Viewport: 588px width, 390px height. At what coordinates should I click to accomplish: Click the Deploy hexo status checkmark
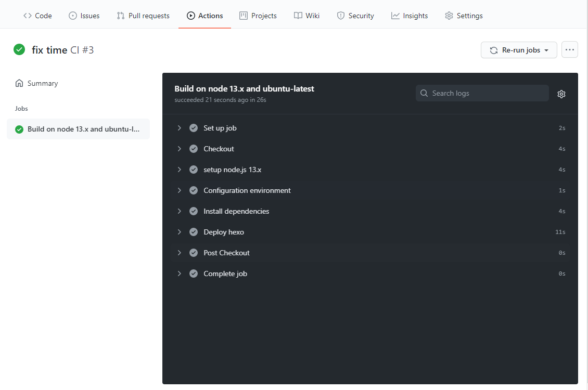[x=194, y=232]
